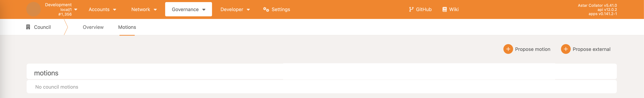Image resolution: width=644 pixels, height=98 pixels.
Task: Select the Motions tab
Action: click(x=127, y=27)
